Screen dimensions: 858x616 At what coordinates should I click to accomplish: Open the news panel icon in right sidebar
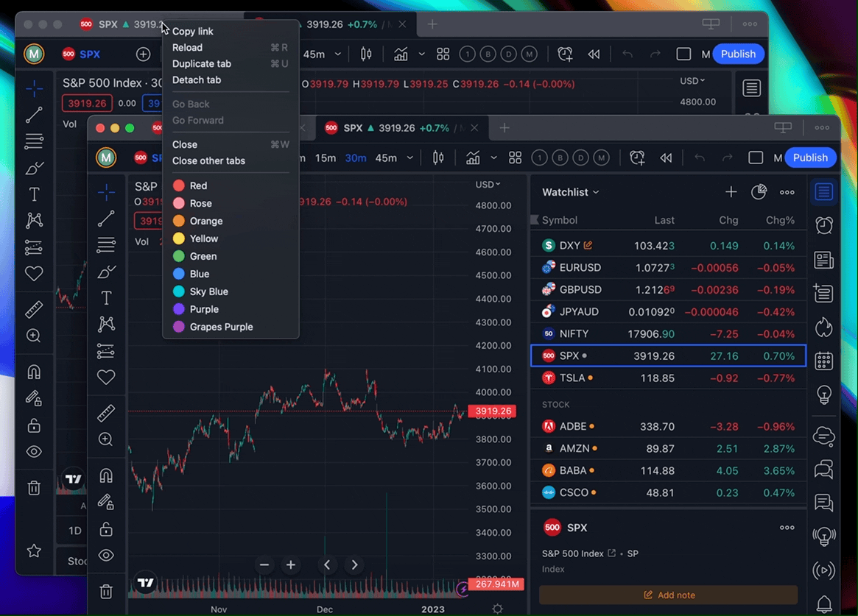click(823, 261)
